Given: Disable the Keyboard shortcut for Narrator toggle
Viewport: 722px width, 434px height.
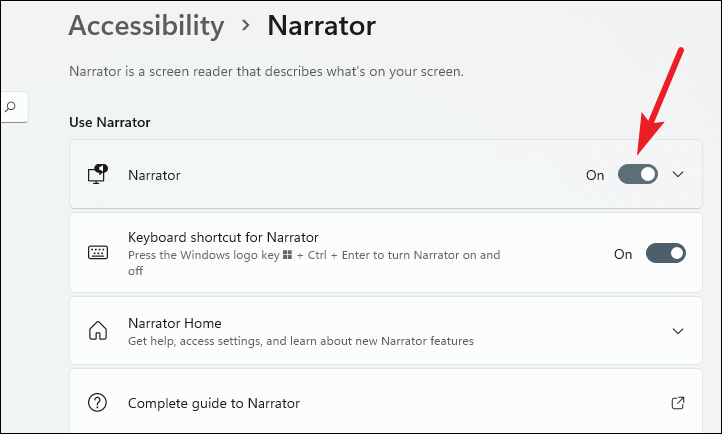Looking at the screenshot, I should coord(666,253).
